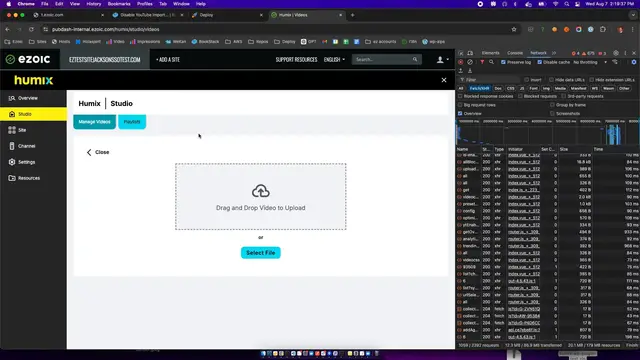Enable Blocked response cookies checkbox
This screenshot has height=360, width=640.
460,96
